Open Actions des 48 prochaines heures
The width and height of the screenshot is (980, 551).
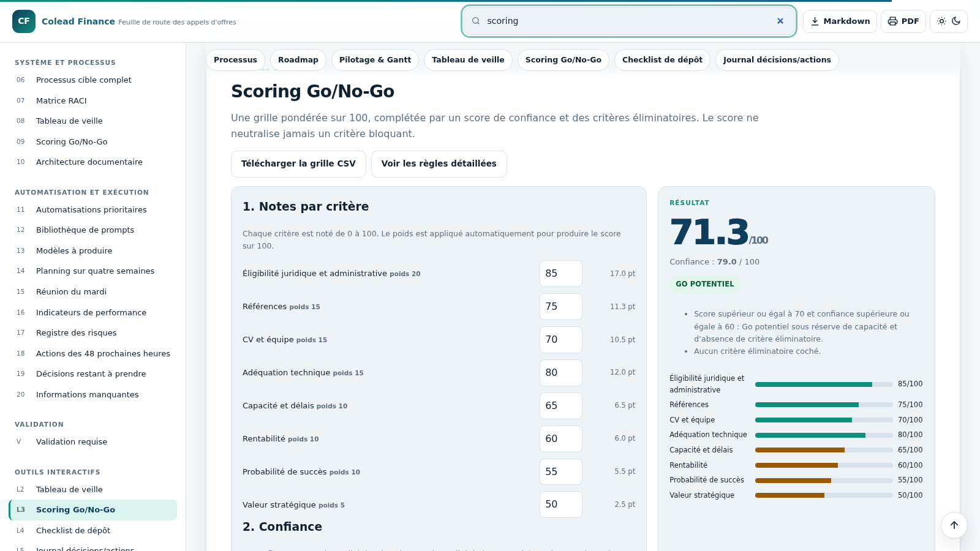[x=93, y=354]
